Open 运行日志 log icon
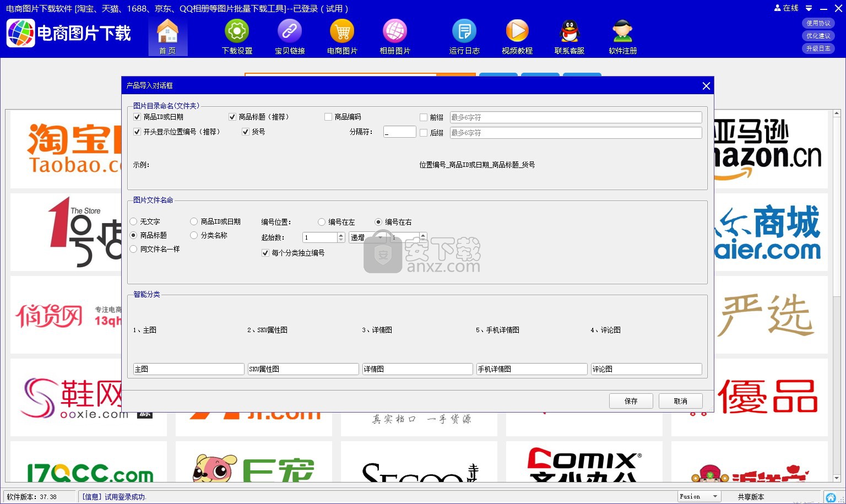Image resolution: width=846 pixels, height=504 pixels. click(464, 36)
